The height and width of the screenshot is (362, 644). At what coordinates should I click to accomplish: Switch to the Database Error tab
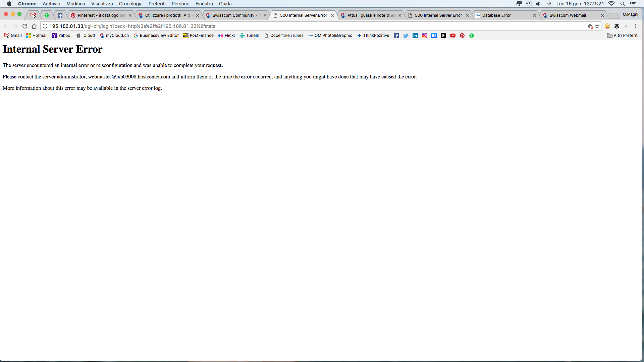(496, 15)
